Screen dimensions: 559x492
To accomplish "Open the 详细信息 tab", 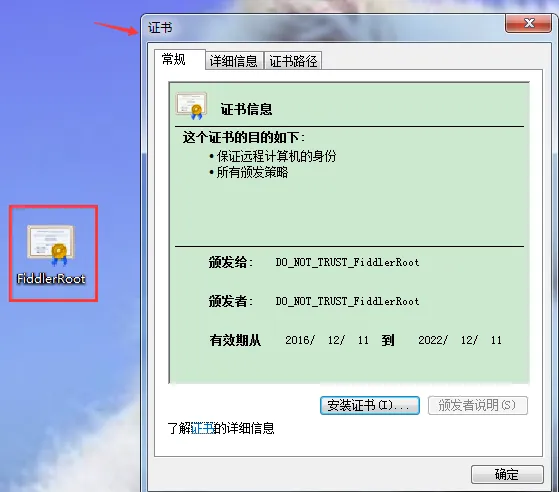I will (234, 61).
